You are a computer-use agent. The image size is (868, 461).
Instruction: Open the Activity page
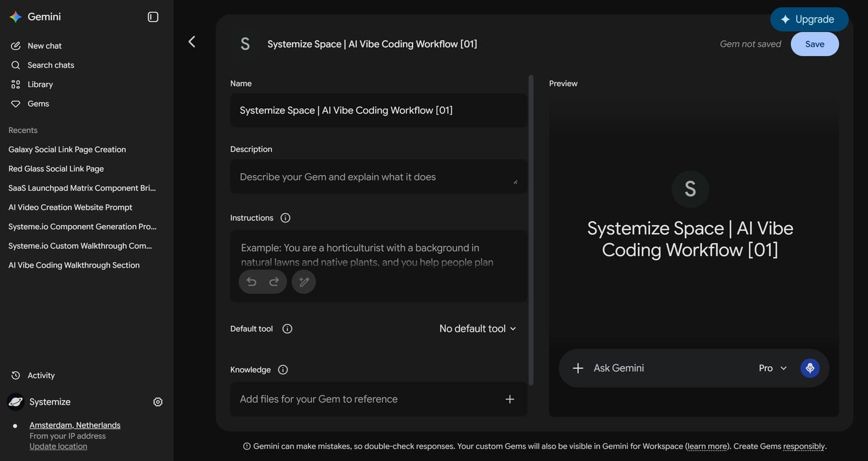click(41, 375)
